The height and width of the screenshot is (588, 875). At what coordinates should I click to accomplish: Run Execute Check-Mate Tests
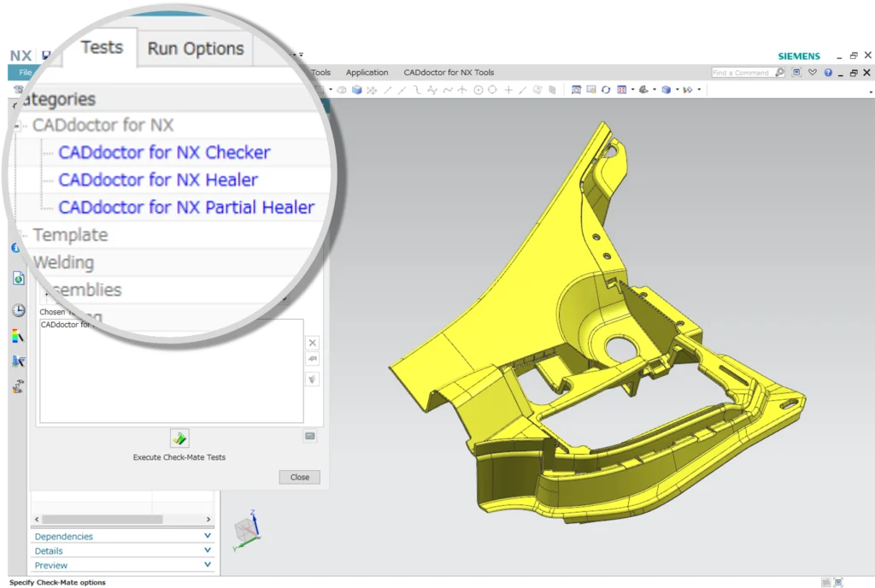(x=179, y=438)
